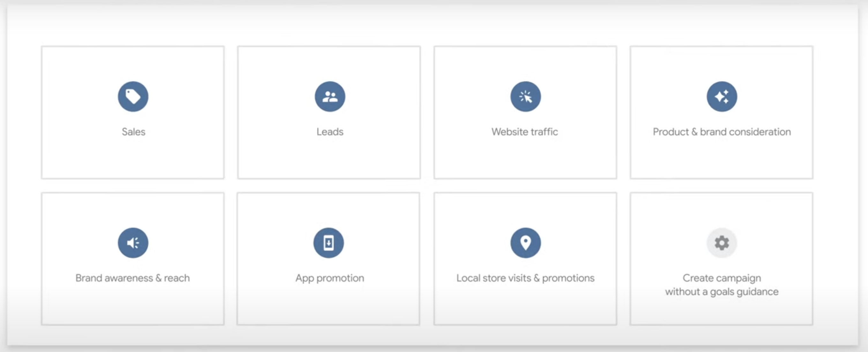Image resolution: width=868 pixels, height=352 pixels.
Task: Click empty space below Leads label in card
Action: 329,158
